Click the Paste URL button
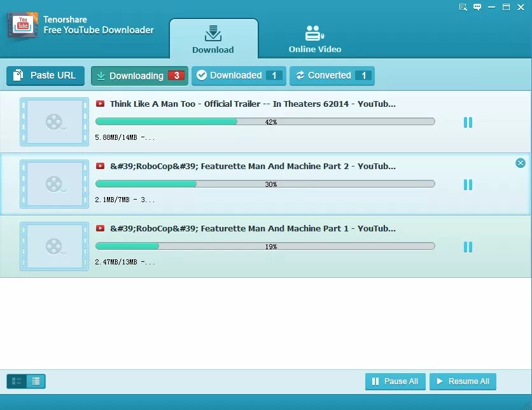532x410 pixels. [x=45, y=76]
